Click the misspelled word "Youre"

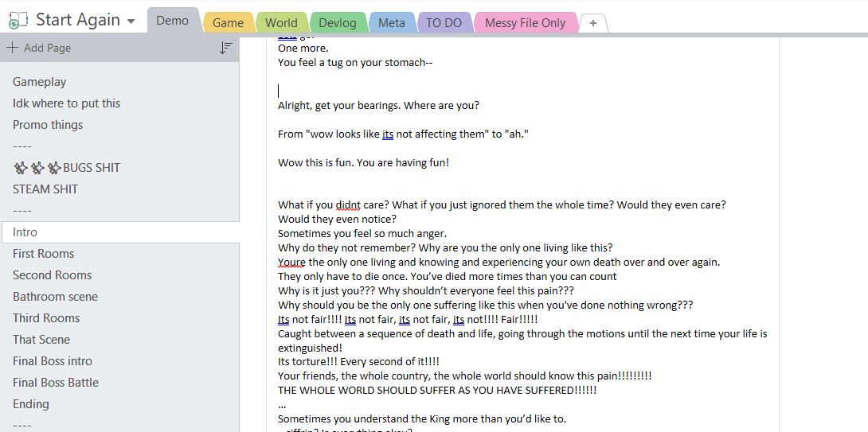[291, 263]
